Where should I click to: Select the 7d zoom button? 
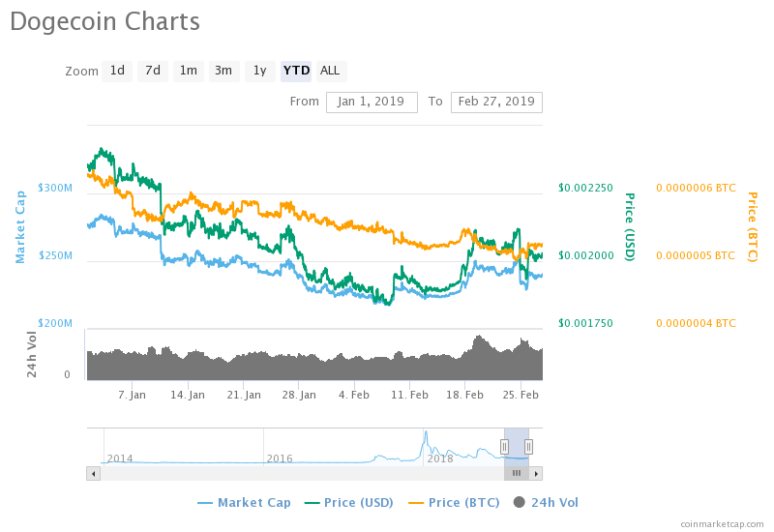tap(153, 71)
